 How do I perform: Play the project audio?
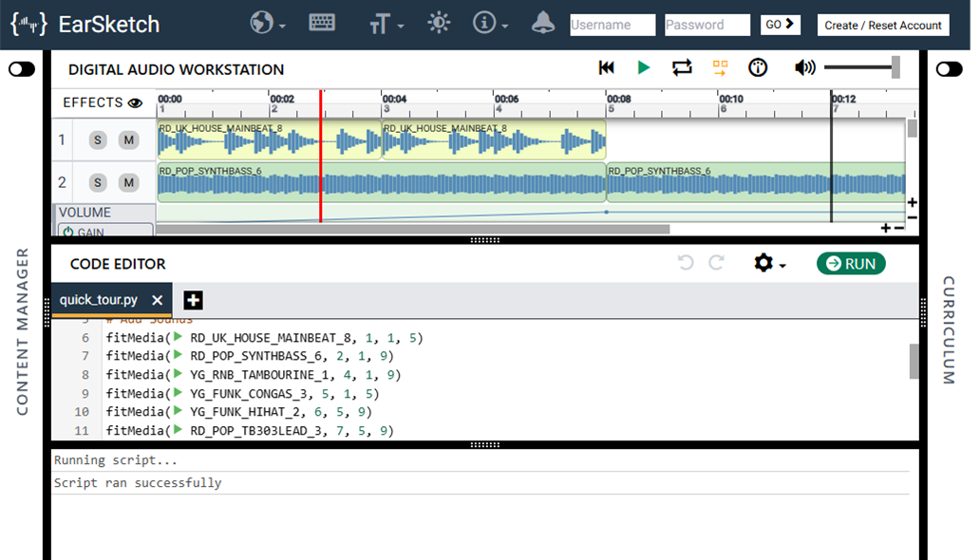[x=643, y=67]
